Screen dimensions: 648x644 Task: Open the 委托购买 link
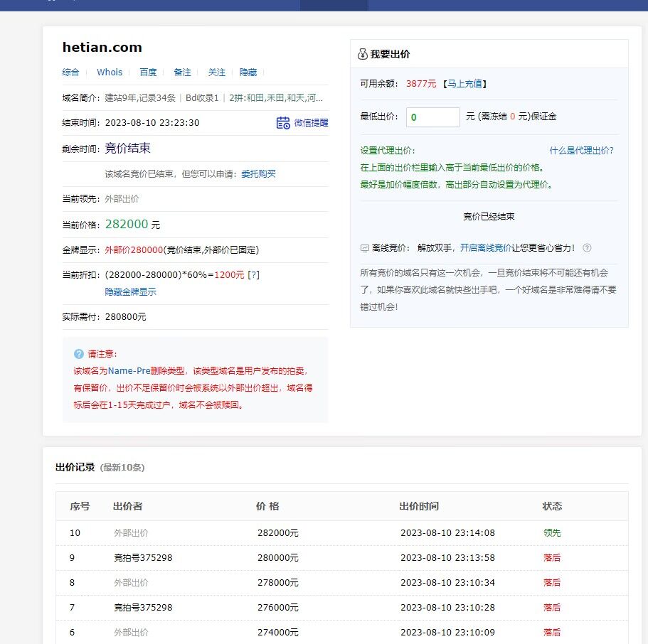(x=258, y=174)
